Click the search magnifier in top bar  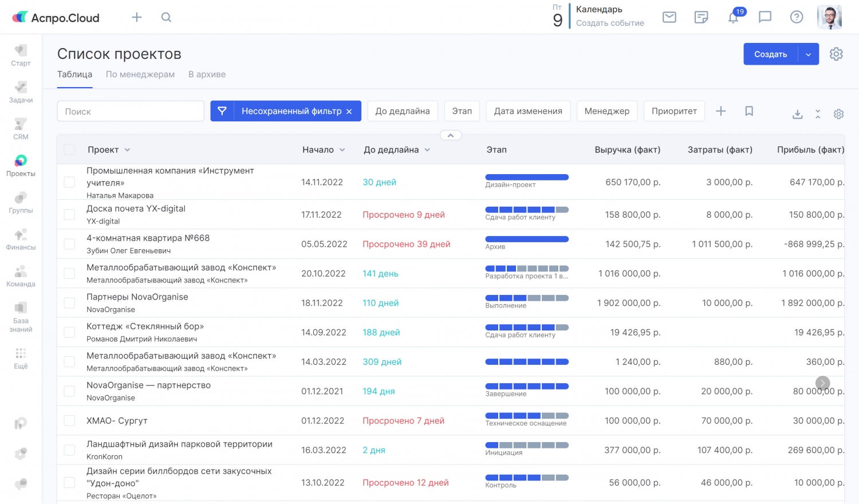166,17
